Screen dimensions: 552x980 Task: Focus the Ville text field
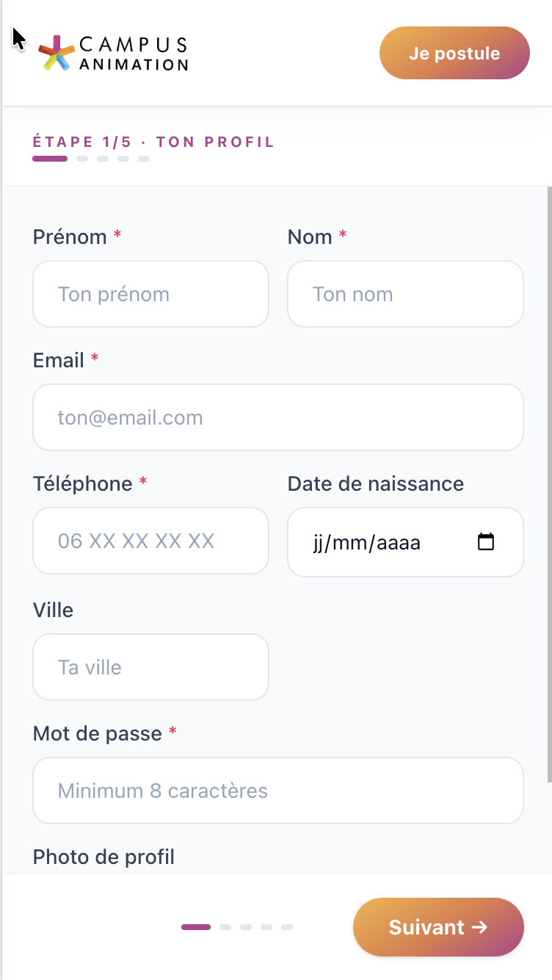pyautogui.click(x=150, y=667)
